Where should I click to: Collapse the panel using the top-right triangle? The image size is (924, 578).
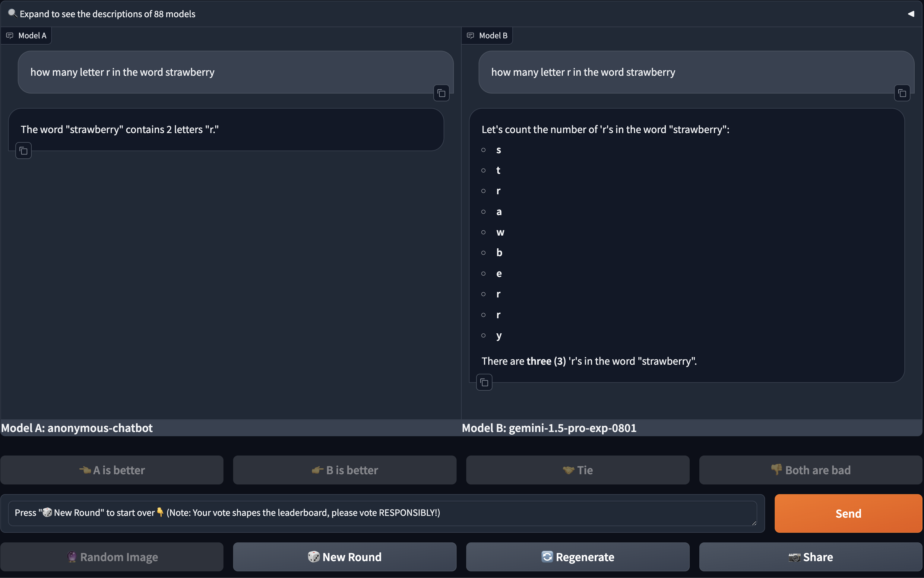[911, 14]
